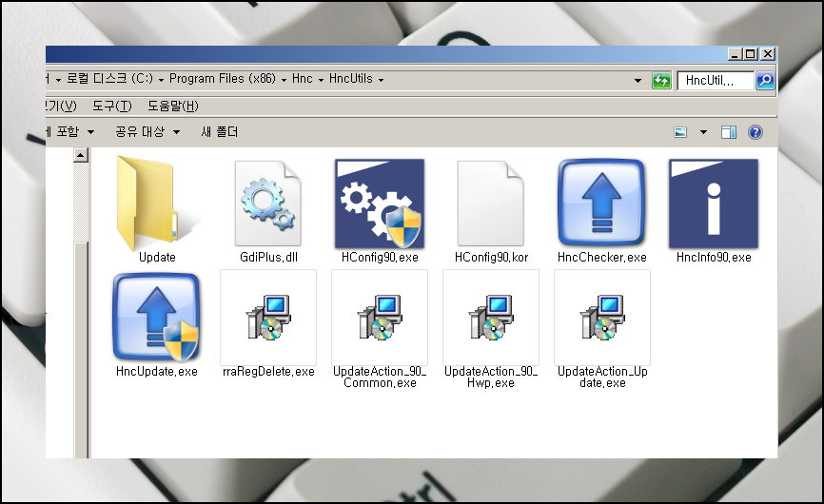This screenshot has width=824, height=504.
Task: Minimize the explorer window
Action: point(735,53)
